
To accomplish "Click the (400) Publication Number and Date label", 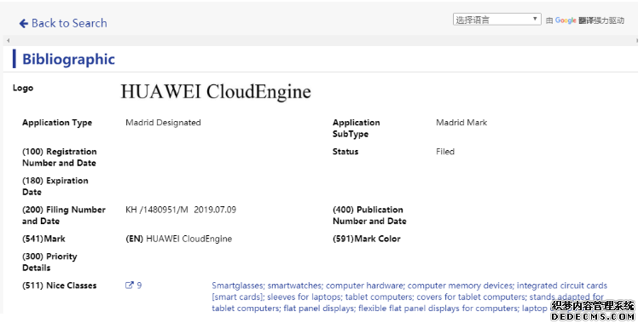I will [369, 216].
